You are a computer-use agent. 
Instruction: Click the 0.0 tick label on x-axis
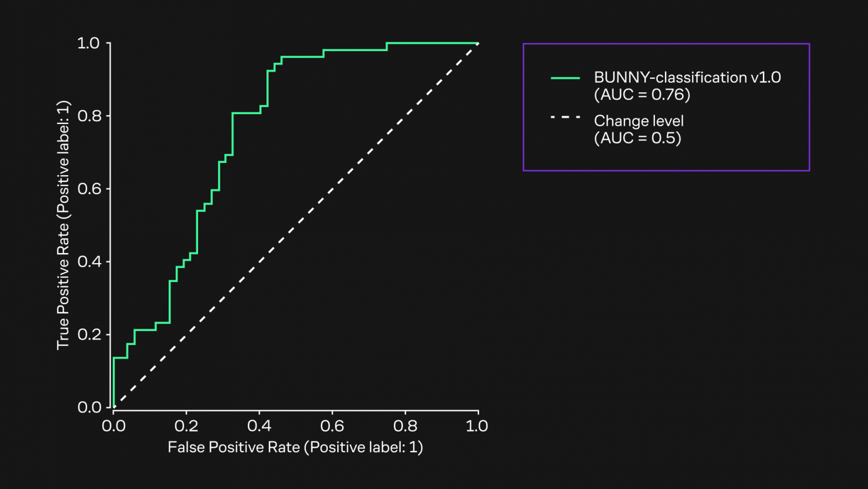click(x=114, y=426)
